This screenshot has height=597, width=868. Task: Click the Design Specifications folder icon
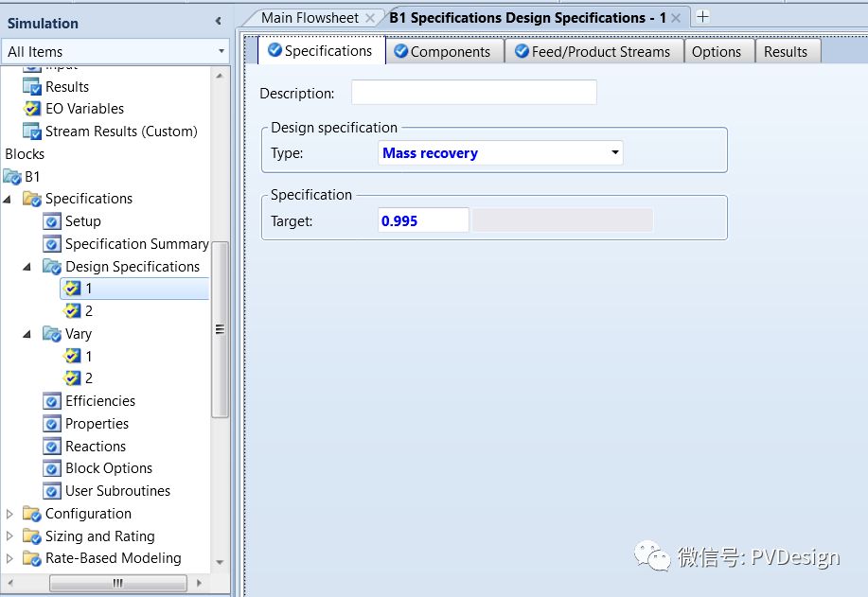click(51, 267)
